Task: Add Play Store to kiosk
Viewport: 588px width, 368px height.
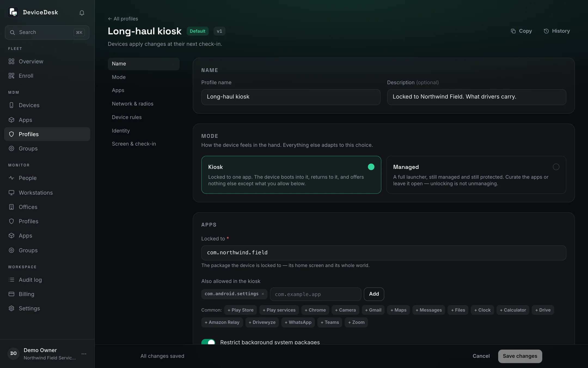Action: [240, 310]
